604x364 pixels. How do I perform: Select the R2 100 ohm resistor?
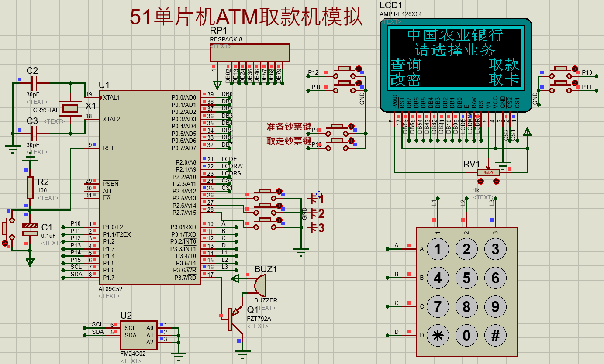(x=30, y=187)
